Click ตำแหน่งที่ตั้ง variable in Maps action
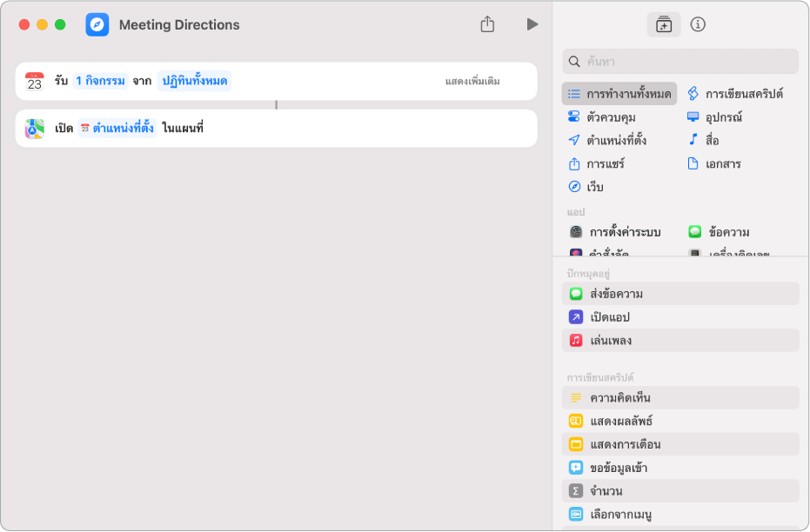This screenshot has height=532, width=810. click(117, 129)
